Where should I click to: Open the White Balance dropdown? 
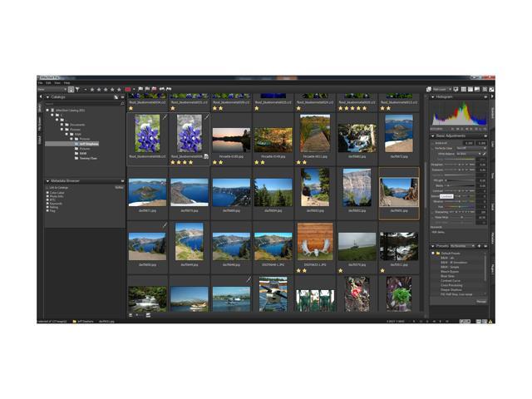[x=469, y=154]
